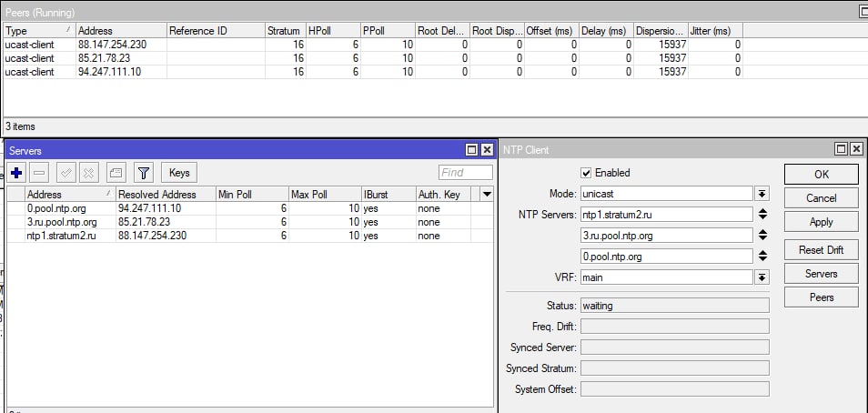Sort Peers by Type column header
Screen dimensions: 868x413
point(39,31)
